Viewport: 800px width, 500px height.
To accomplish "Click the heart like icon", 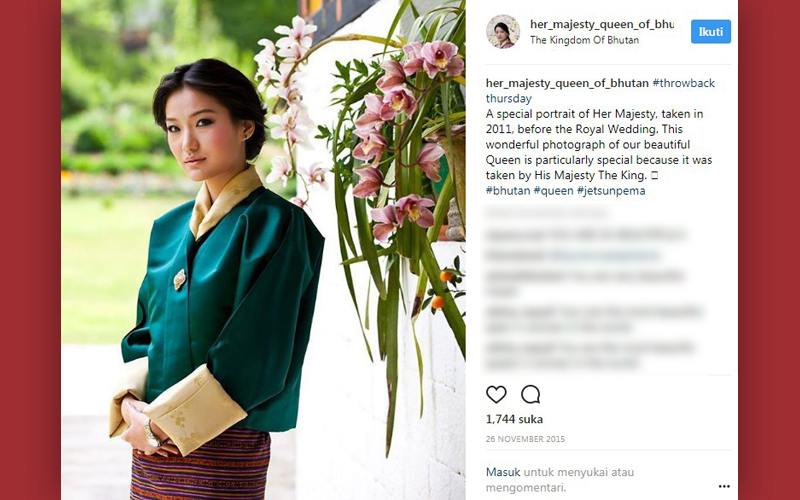I will tap(496, 394).
